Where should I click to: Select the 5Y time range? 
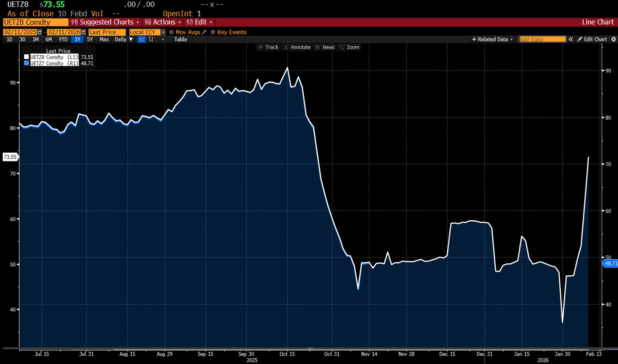(90, 39)
